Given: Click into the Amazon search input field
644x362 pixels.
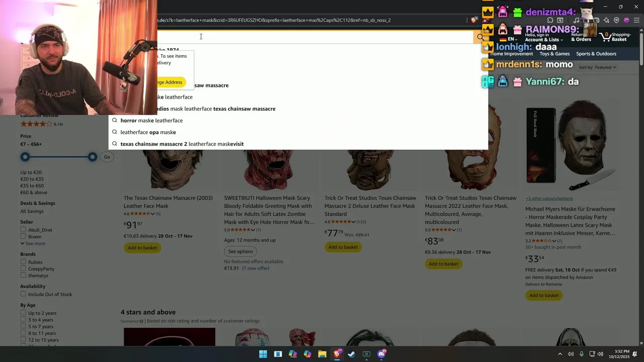Looking at the screenshot, I should [x=315, y=37].
